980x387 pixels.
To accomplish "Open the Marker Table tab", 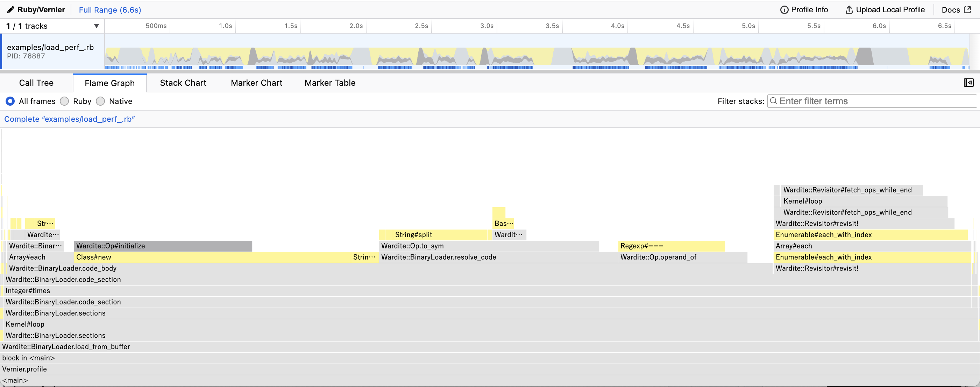I will (x=330, y=83).
